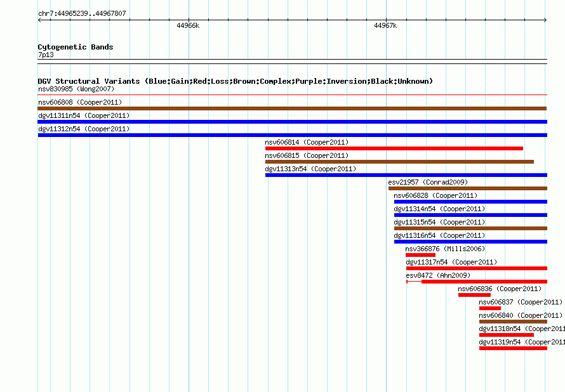The height and width of the screenshot is (392, 565).
Task: Click the blue nsv606828 gain bar
Action: (470, 202)
